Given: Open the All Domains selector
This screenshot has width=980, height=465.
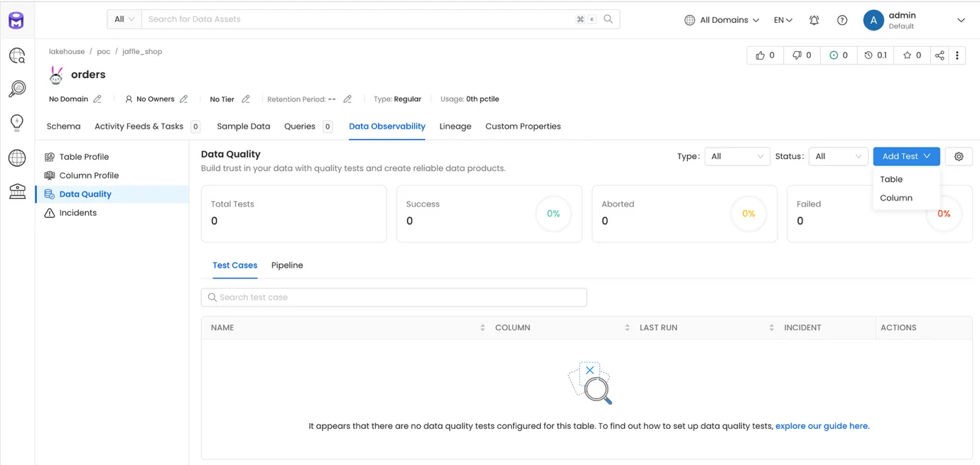Looking at the screenshot, I should [x=722, y=20].
